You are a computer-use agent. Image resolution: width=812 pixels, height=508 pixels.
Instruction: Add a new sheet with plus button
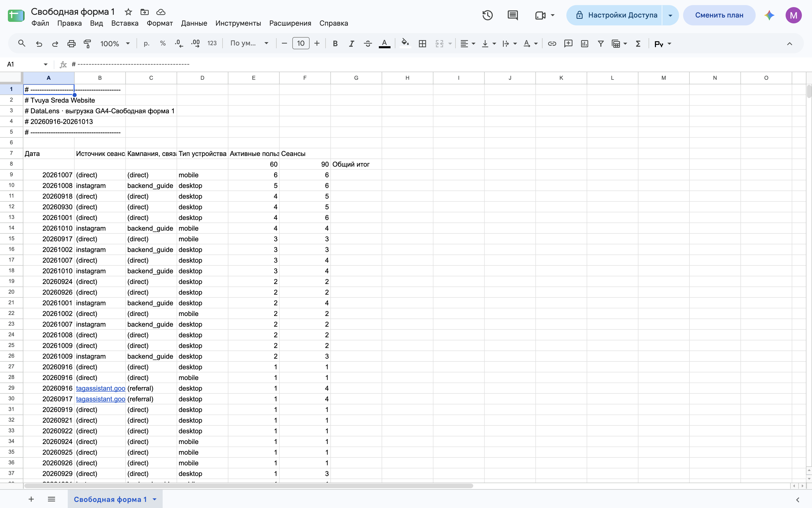point(31,499)
